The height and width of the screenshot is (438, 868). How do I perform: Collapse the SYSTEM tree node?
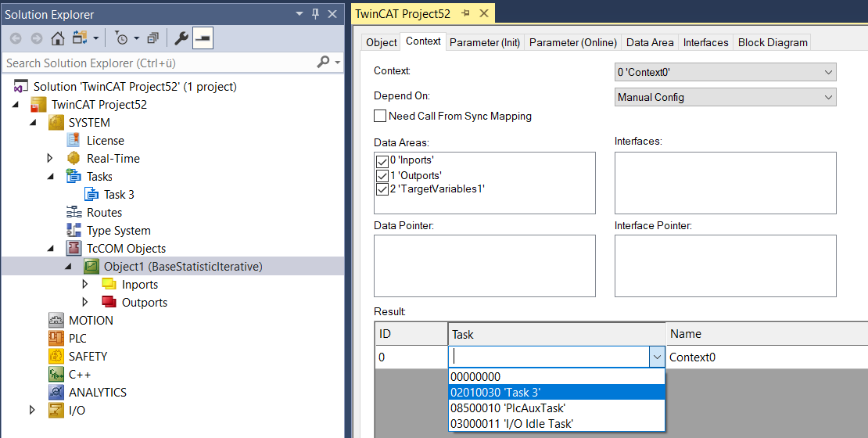coord(33,123)
